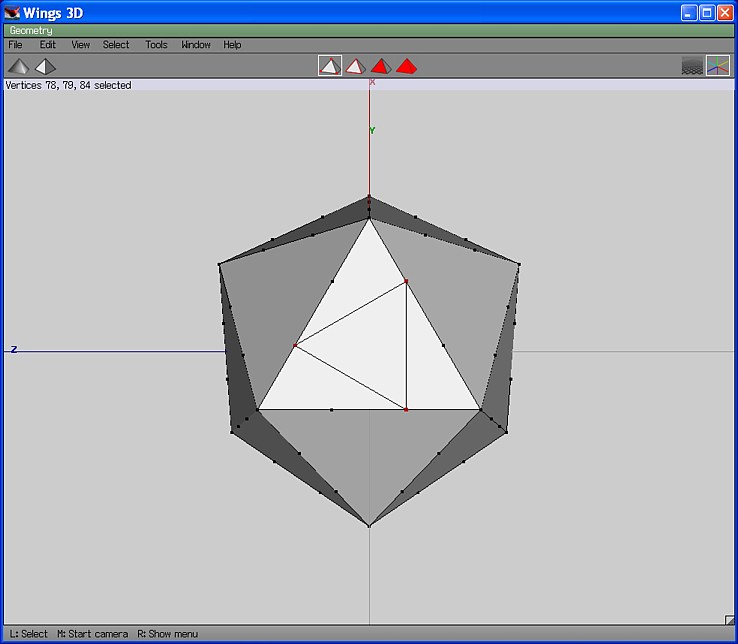This screenshot has width=738, height=644.
Task: Switch to edge selection mode icon
Action: 355,66
